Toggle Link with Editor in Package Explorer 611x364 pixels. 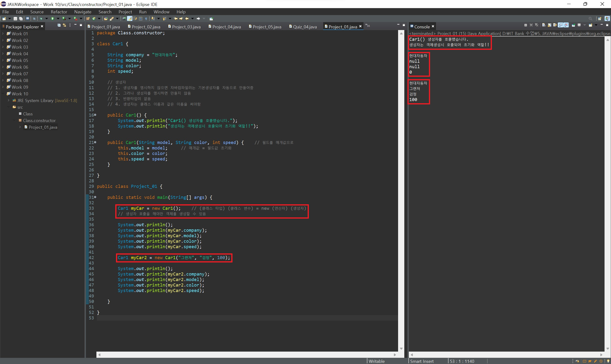64,25
